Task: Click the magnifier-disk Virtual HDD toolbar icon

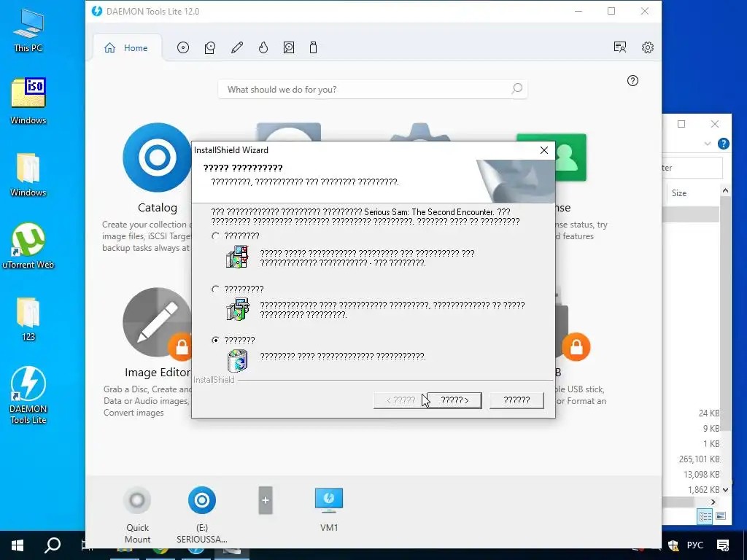Action: click(x=289, y=47)
